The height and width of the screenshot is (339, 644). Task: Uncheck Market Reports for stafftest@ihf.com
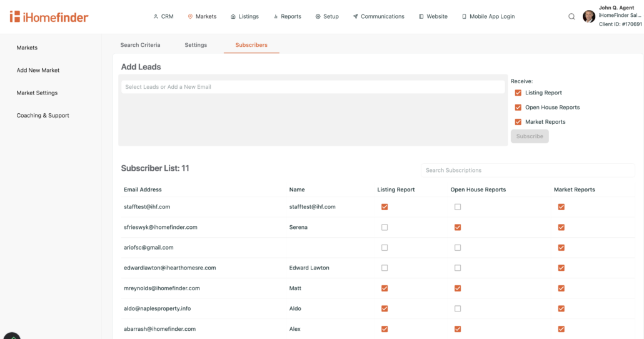coord(561,206)
